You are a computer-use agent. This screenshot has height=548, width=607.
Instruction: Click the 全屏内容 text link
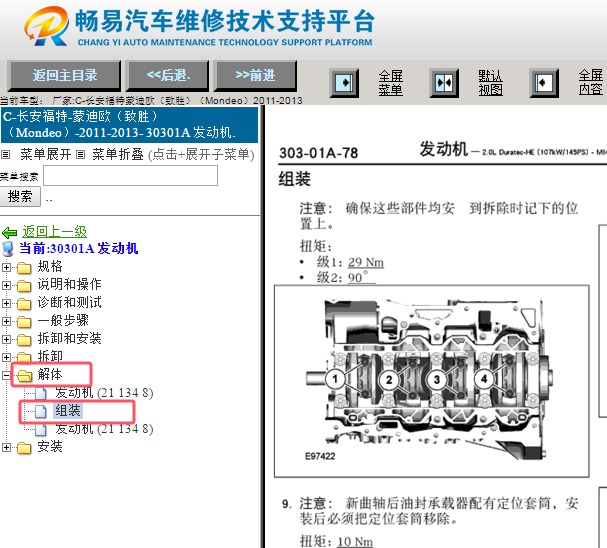coord(591,83)
